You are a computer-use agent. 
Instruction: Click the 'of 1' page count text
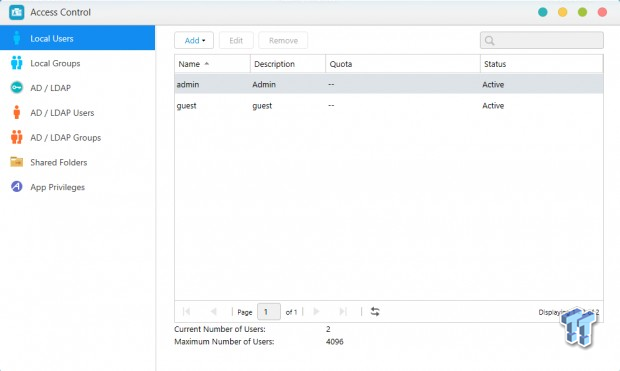[x=291, y=312]
